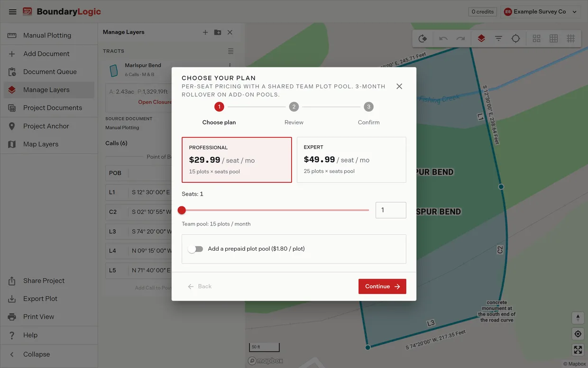Click the seats slider handle

[x=182, y=210]
